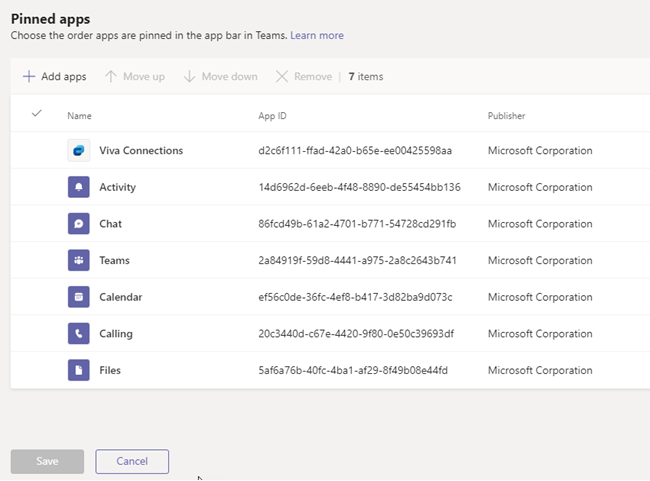Click the Calendar app icon
The height and width of the screenshot is (481, 650).
coord(78,297)
